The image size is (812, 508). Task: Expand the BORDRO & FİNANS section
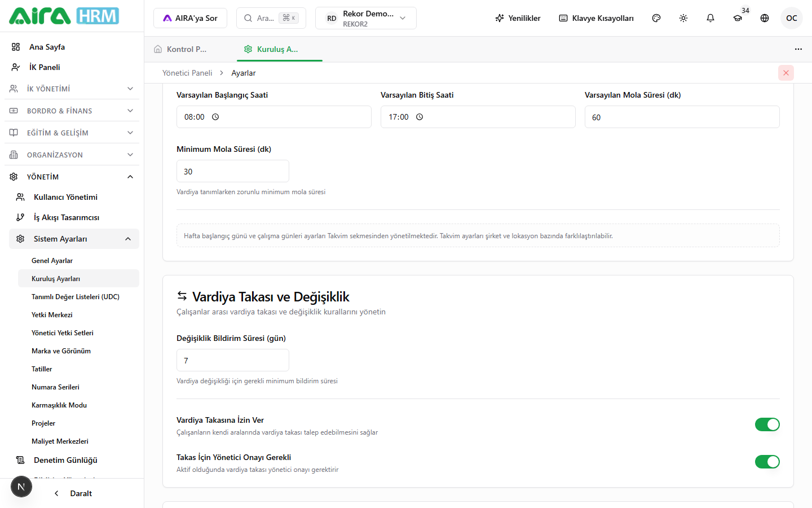72,111
